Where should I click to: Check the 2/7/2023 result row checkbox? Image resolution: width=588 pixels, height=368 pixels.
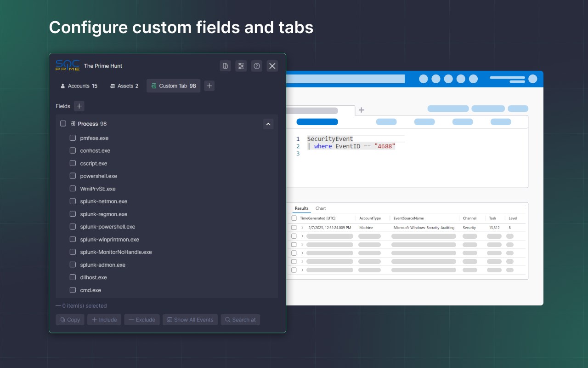pos(294,228)
